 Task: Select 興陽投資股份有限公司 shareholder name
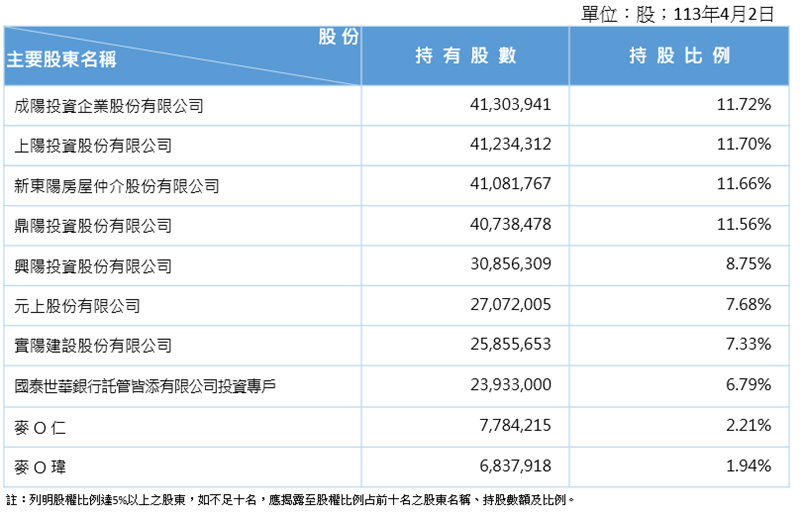point(93,266)
